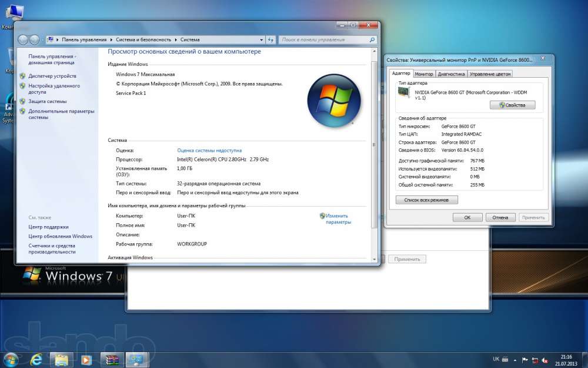Viewport: 588px width, 368px height.
Task: Open 'Счетчики и средства производительности' link
Action: click(x=52, y=248)
